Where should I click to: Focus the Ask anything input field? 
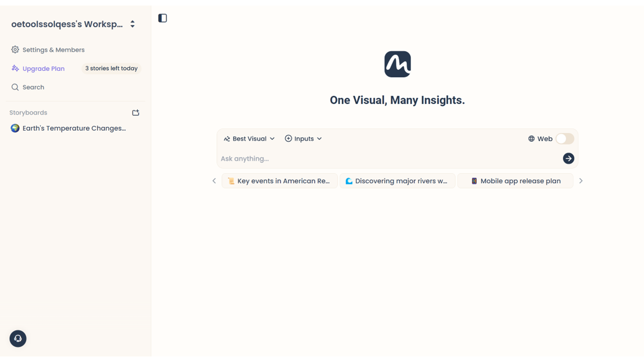387,158
